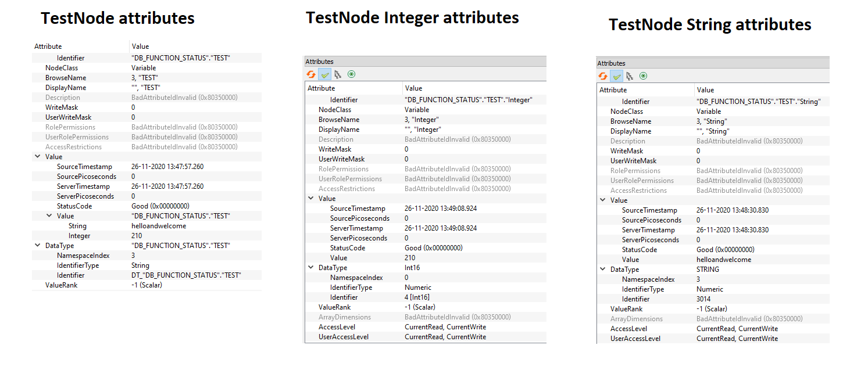868x370 pixels.
Task: Toggle the green checkmark icon in String panel
Action: 616,76
